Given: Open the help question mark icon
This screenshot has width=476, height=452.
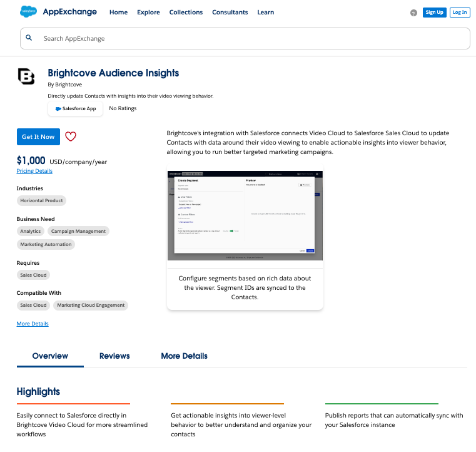Looking at the screenshot, I should pos(413,13).
